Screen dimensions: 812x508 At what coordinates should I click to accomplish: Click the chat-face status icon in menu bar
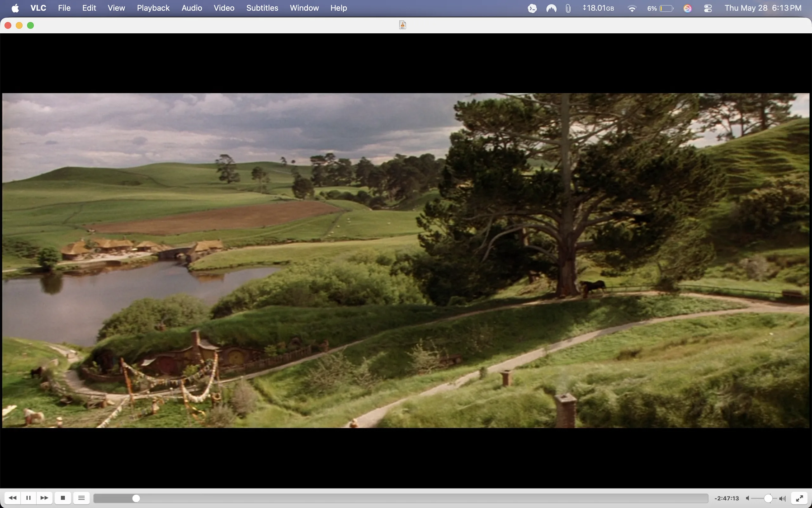pos(532,8)
